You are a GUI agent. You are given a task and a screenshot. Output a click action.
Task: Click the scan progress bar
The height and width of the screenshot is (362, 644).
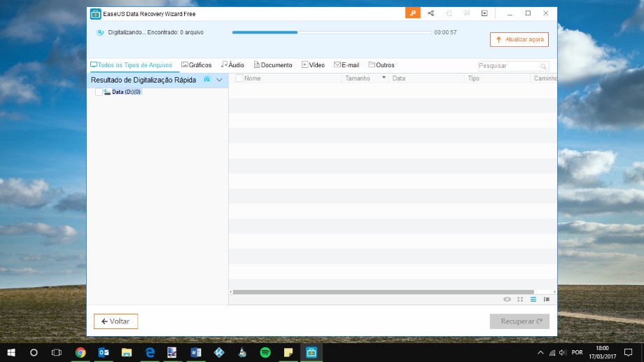tap(332, 32)
